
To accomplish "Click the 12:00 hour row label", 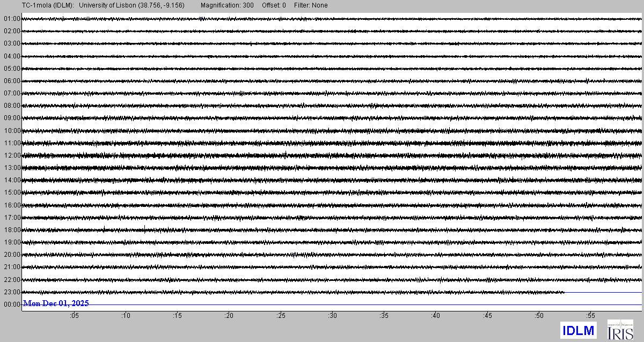I will 11,155.
